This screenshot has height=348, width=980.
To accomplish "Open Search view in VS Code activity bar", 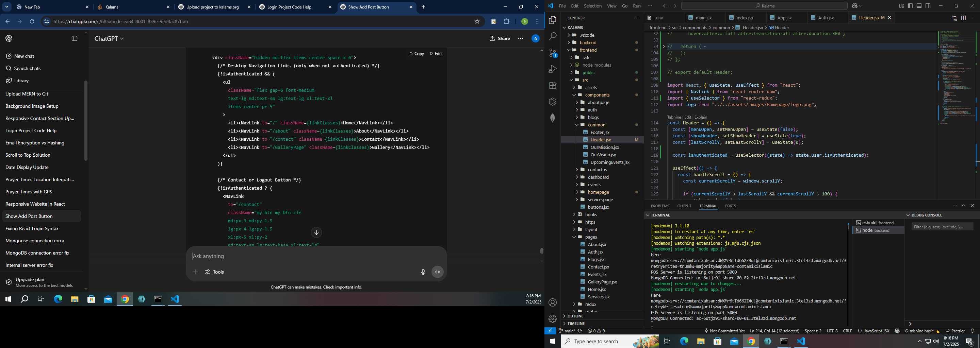I will (x=553, y=36).
